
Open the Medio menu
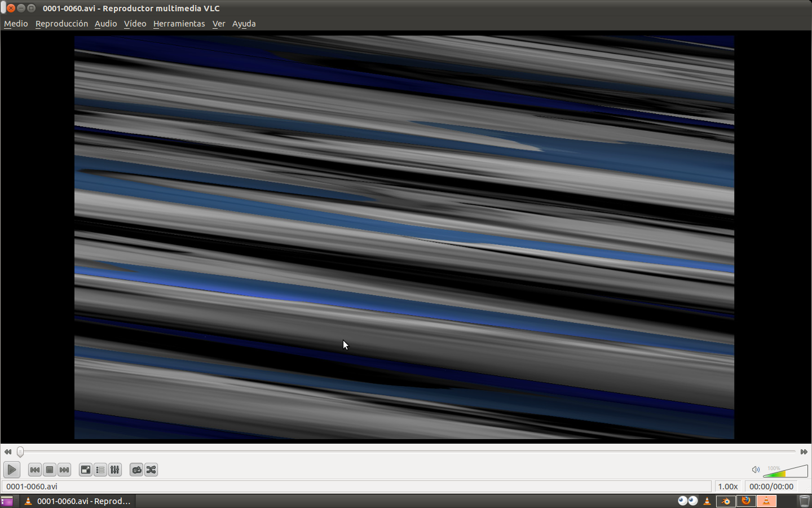tap(16, 24)
